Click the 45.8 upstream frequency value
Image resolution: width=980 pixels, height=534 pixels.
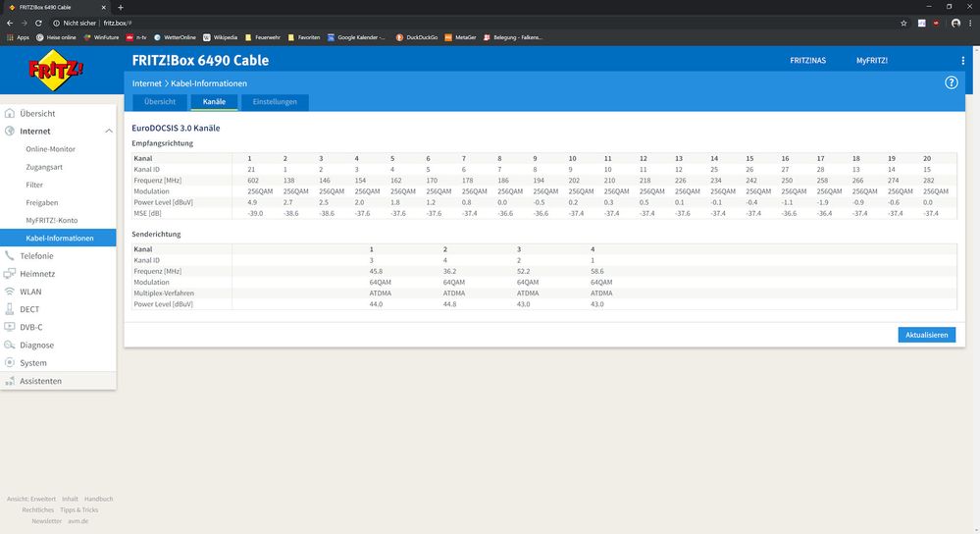(x=376, y=271)
